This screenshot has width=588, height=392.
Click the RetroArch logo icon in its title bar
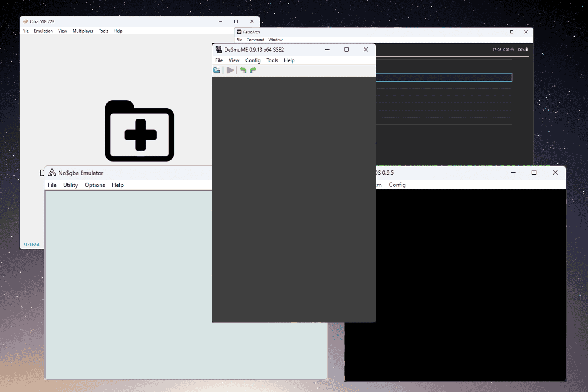pos(239,32)
